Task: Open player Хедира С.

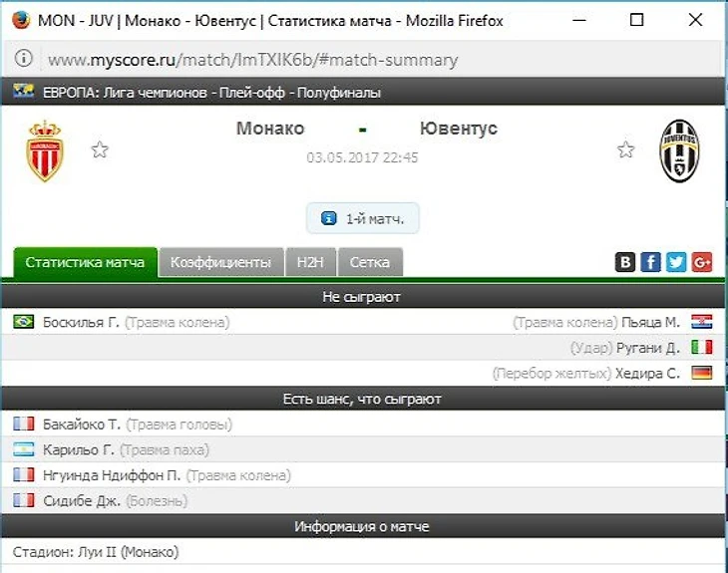Action: pyautogui.click(x=647, y=373)
